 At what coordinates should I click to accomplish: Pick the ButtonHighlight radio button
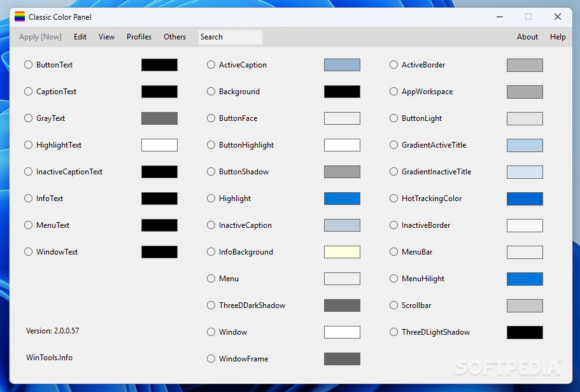[x=211, y=145]
